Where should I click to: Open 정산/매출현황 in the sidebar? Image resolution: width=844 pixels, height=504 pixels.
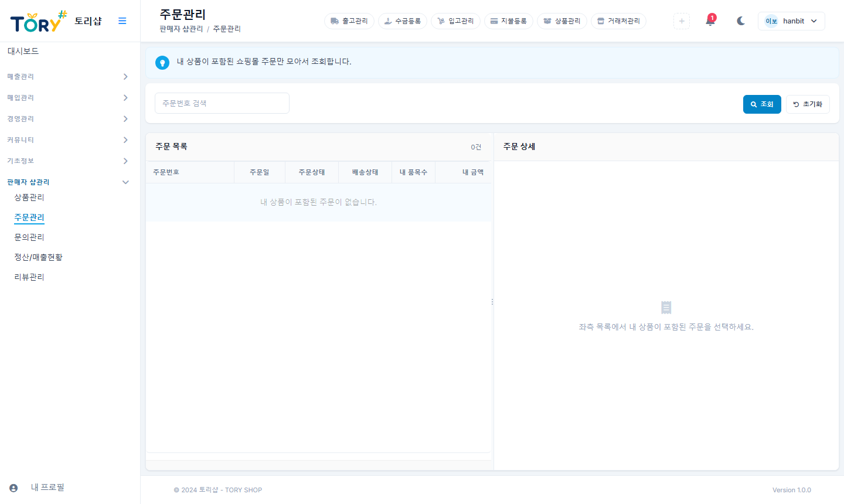click(x=38, y=257)
